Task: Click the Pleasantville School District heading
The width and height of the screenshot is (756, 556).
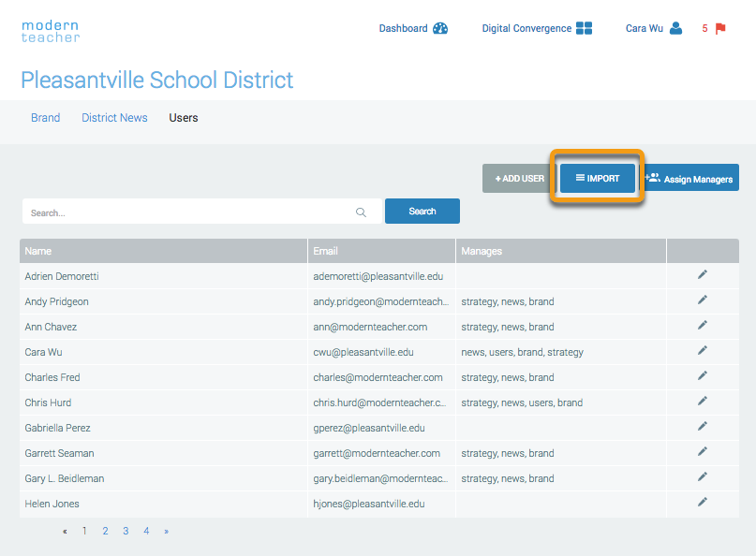Action: [x=157, y=80]
